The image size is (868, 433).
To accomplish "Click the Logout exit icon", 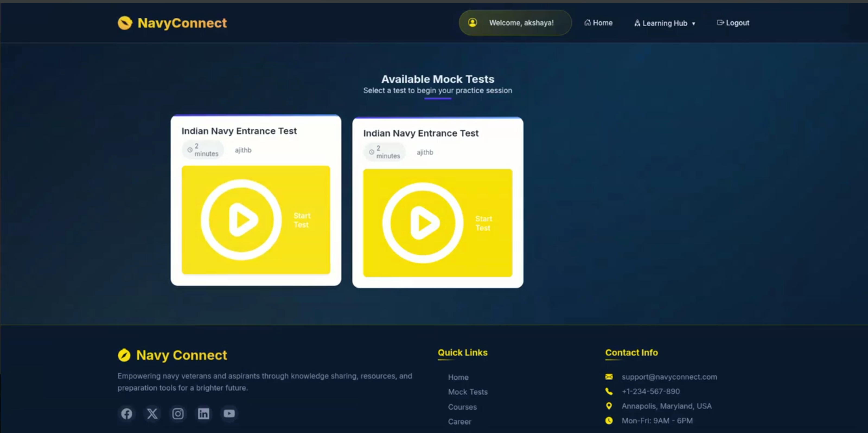I will click(x=720, y=23).
